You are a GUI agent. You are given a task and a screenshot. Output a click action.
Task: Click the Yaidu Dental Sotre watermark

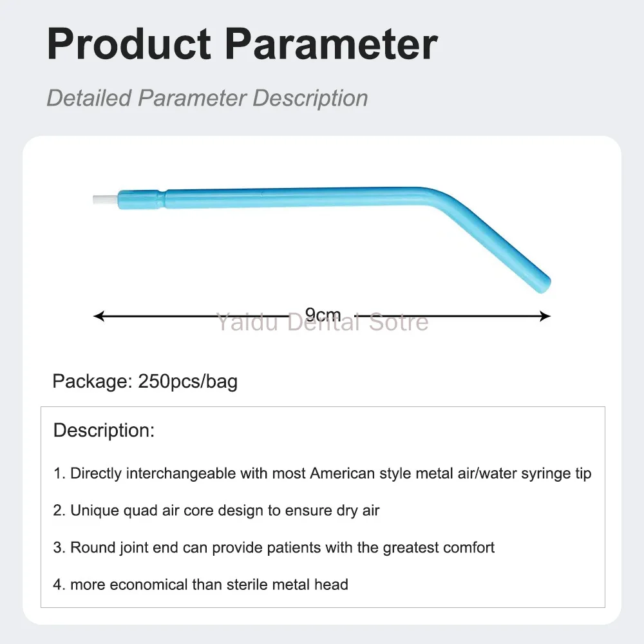click(x=323, y=322)
